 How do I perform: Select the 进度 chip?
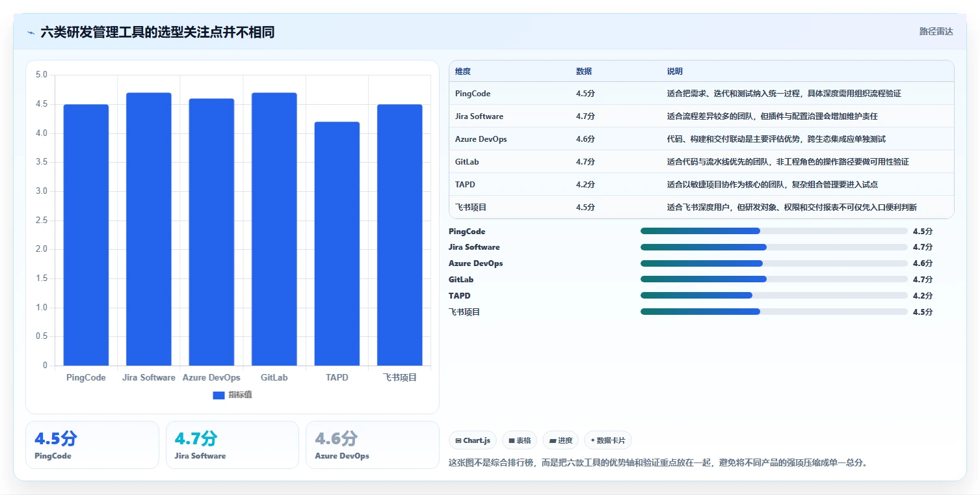pos(561,440)
